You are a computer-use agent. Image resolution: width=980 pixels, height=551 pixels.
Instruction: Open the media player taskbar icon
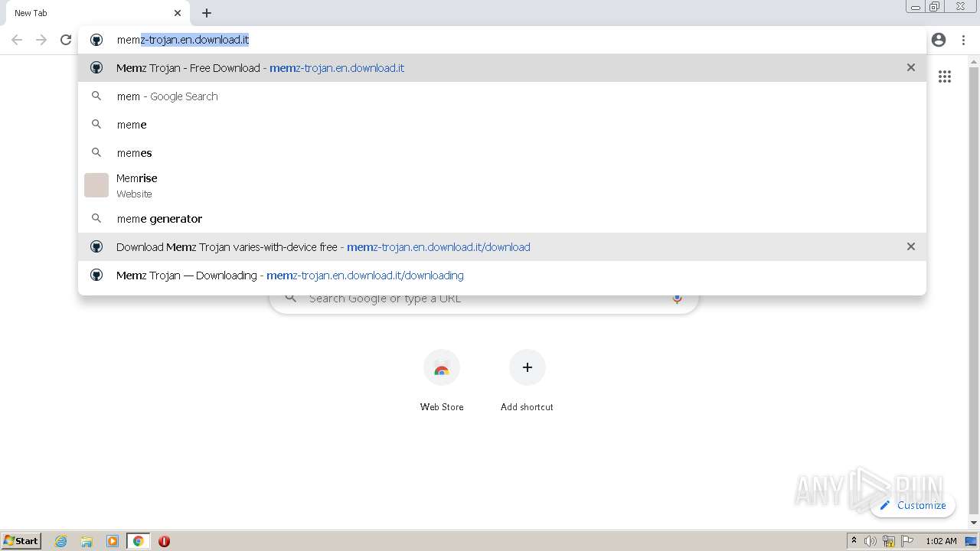point(113,541)
